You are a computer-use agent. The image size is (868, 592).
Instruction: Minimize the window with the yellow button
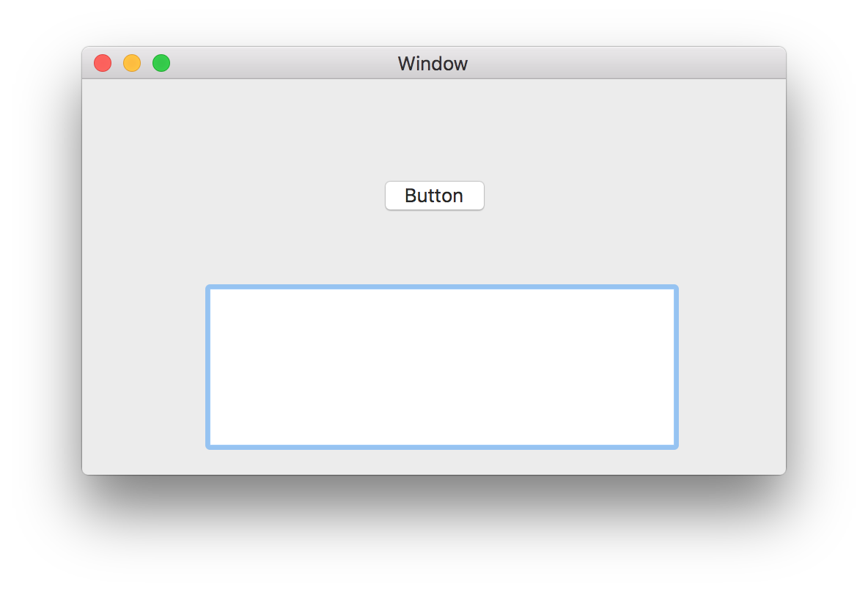pos(132,63)
